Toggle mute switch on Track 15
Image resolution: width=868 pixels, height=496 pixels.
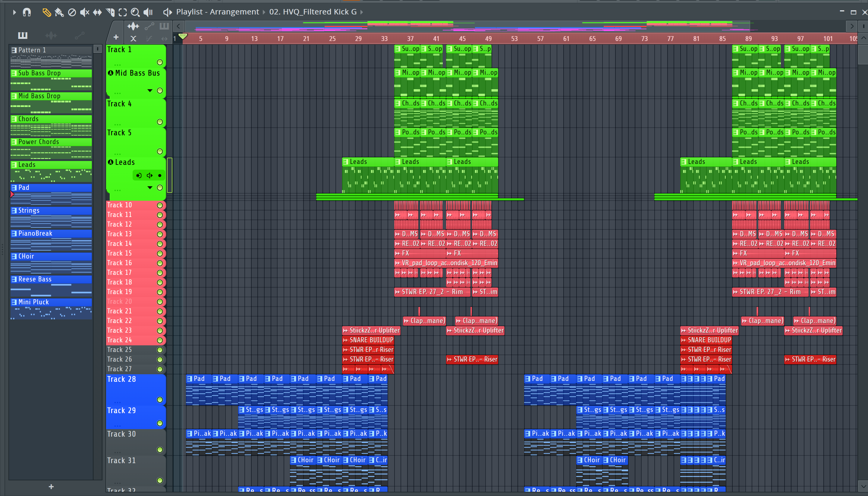160,253
